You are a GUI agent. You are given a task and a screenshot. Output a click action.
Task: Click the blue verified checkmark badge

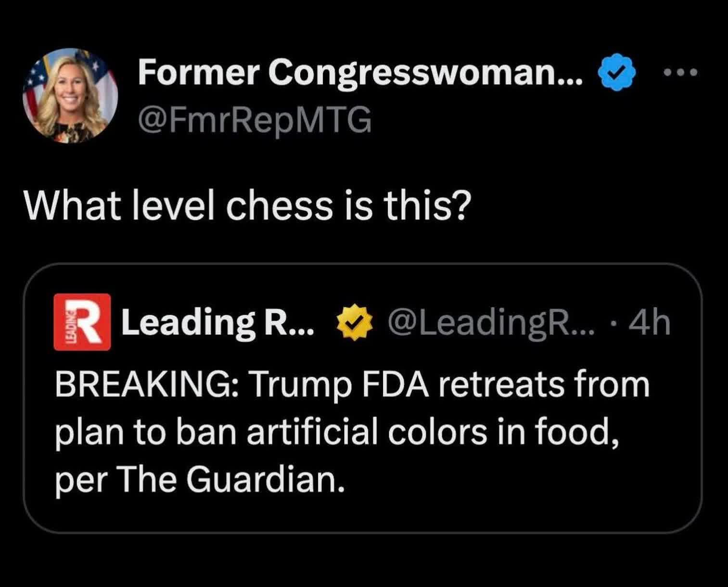(x=616, y=74)
